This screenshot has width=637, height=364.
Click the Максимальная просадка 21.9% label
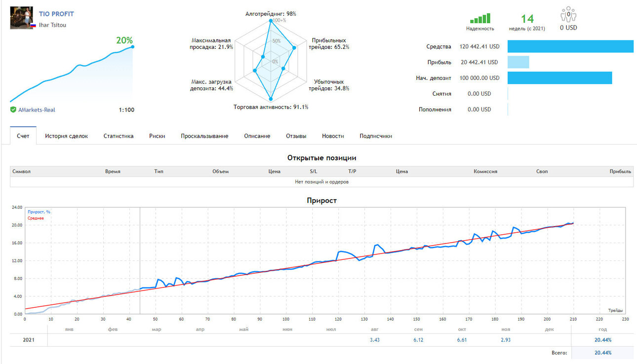pos(212,43)
